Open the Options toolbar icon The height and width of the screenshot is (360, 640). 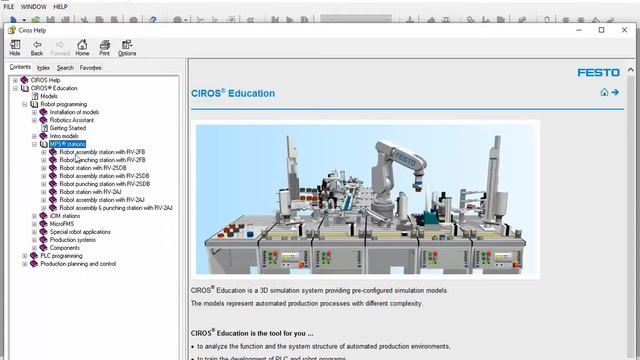[127, 47]
